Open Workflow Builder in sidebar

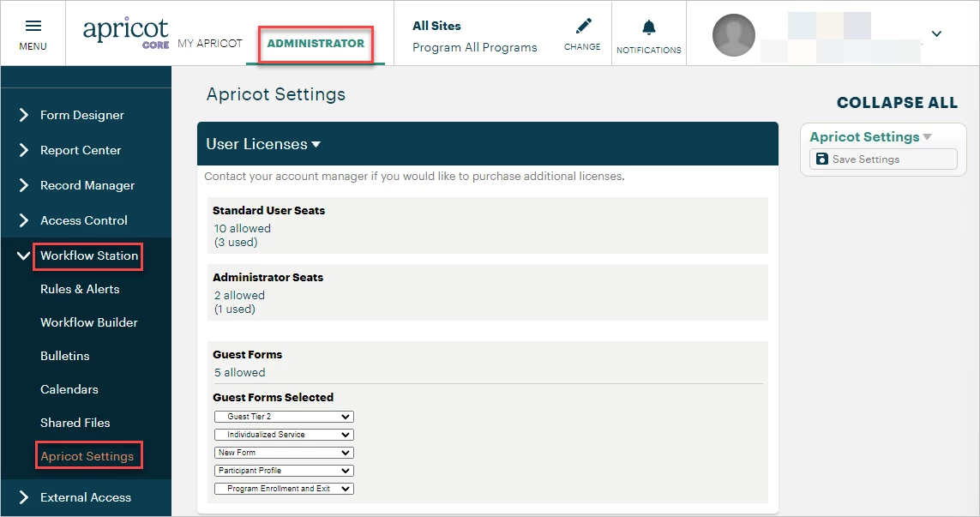tap(89, 322)
